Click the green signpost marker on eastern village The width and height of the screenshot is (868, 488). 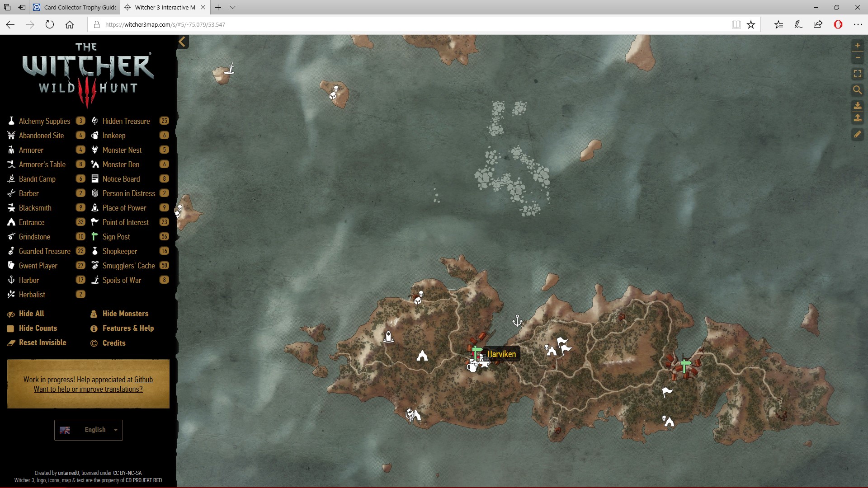[685, 365]
